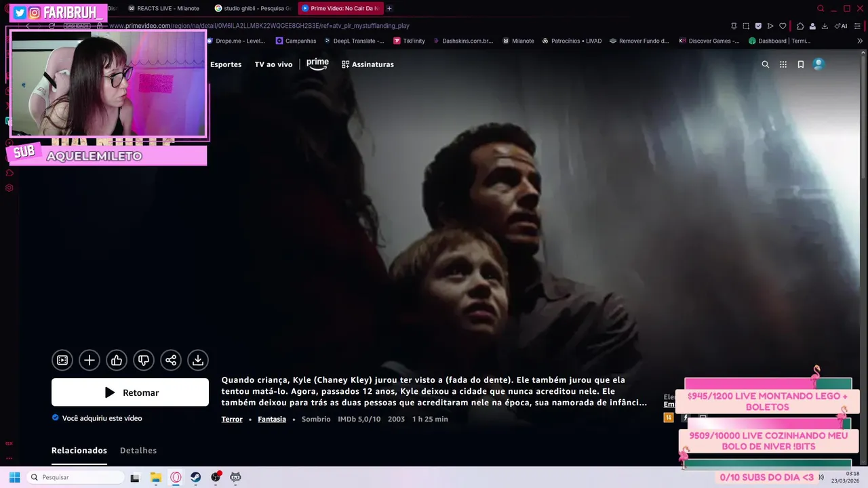868x488 pixels.
Task: Click the browser pinboard pin icon
Action: pos(734,26)
